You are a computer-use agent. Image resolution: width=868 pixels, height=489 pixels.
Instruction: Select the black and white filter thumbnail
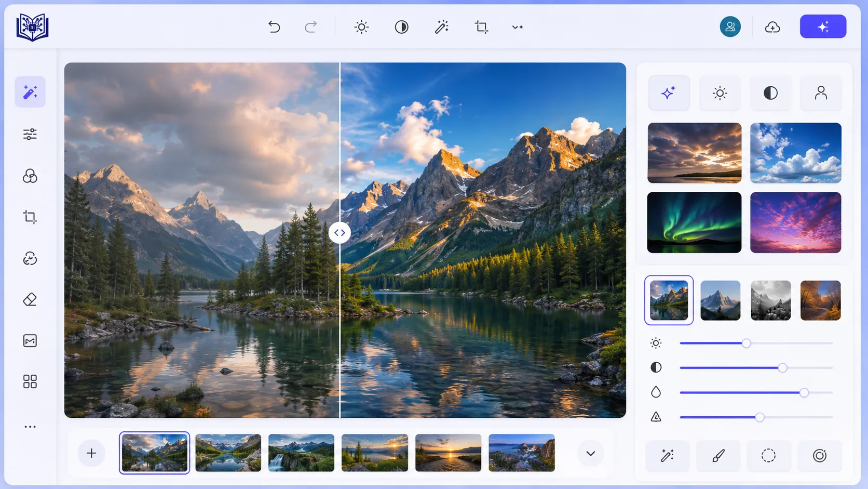(x=770, y=300)
